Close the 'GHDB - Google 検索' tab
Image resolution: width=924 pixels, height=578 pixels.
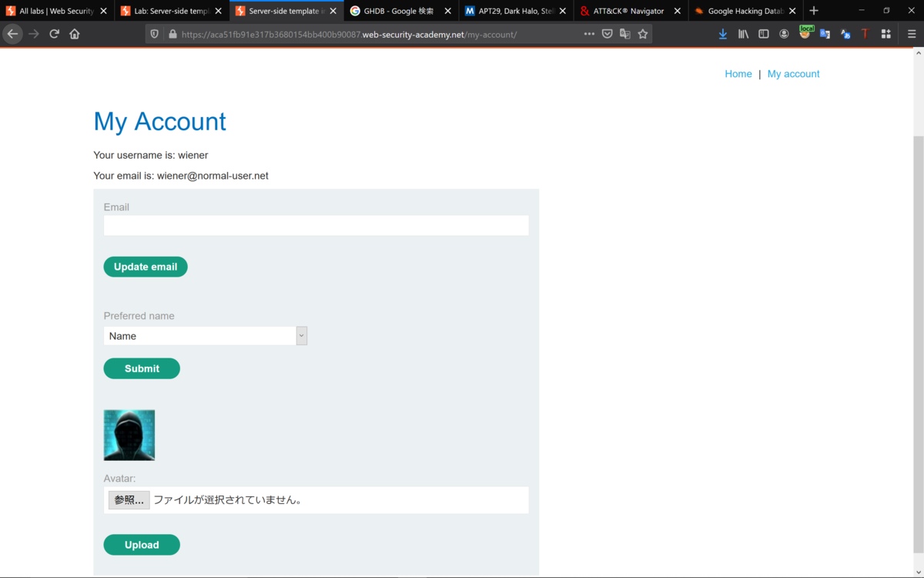point(447,11)
